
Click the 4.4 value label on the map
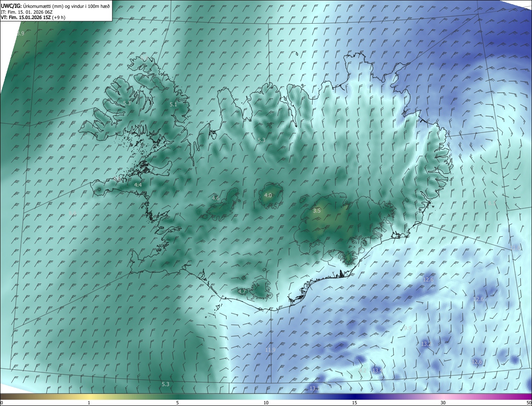tap(138, 185)
